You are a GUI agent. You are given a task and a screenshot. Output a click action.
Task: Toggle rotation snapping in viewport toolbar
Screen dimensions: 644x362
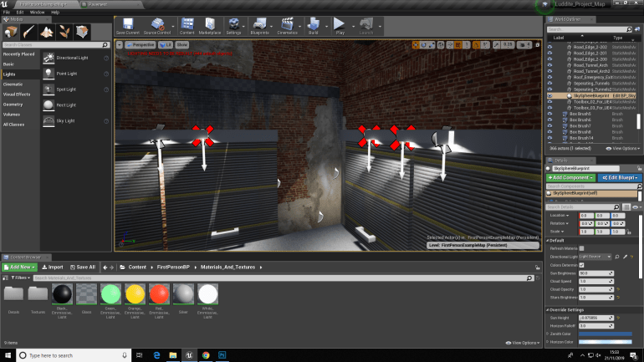[x=476, y=45]
